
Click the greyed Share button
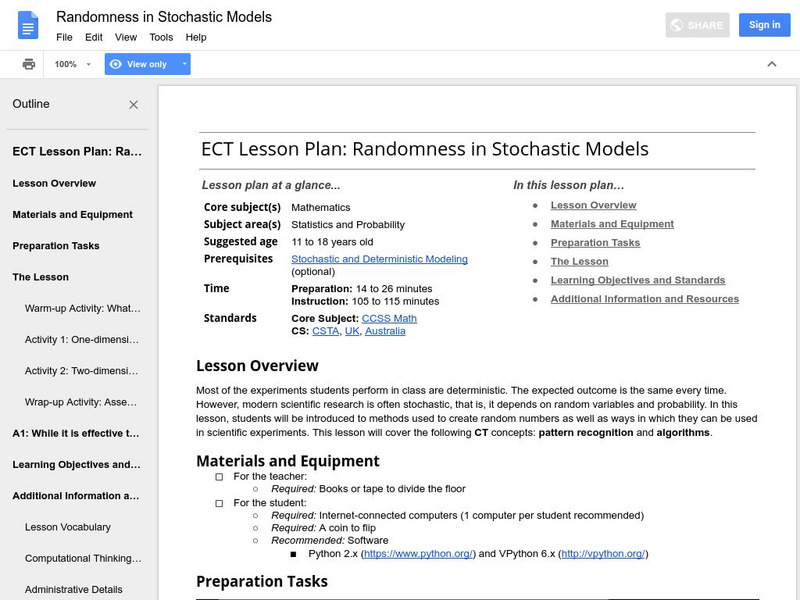point(697,25)
